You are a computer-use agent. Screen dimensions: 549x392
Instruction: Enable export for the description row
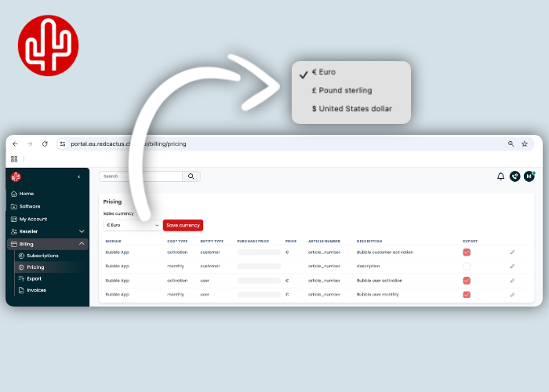[x=467, y=267]
